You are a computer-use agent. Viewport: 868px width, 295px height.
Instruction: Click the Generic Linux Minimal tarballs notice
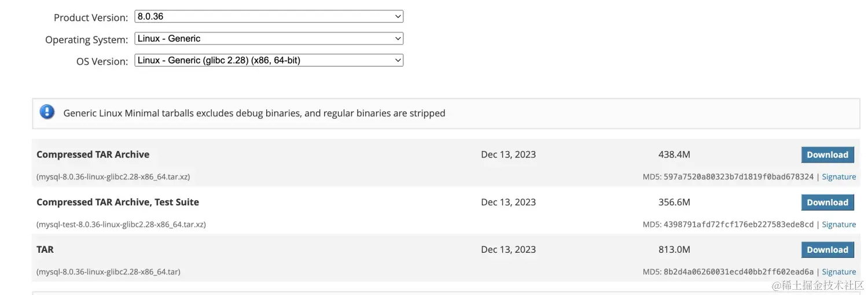(x=254, y=113)
